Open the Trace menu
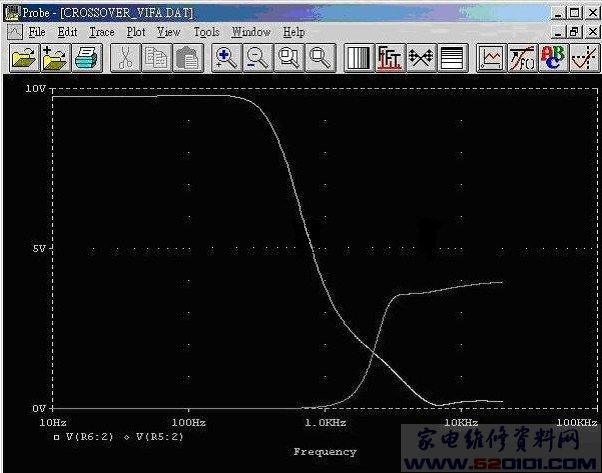602x473 pixels. pyautogui.click(x=102, y=32)
